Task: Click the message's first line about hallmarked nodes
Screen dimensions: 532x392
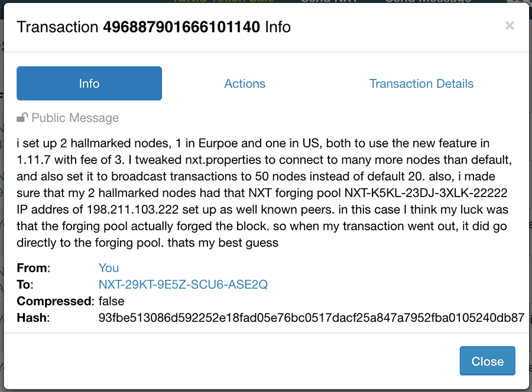Action: [253, 143]
